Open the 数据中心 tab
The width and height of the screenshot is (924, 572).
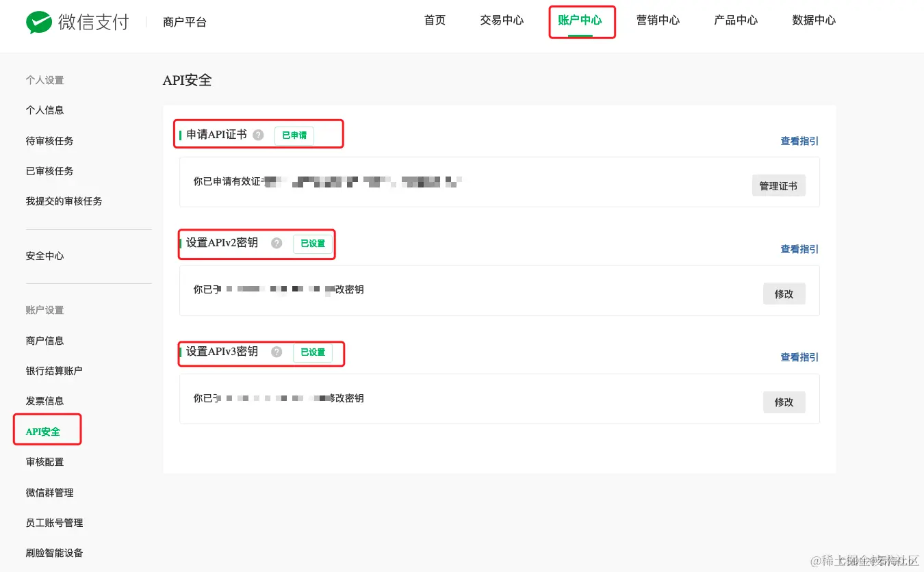click(814, 21)
